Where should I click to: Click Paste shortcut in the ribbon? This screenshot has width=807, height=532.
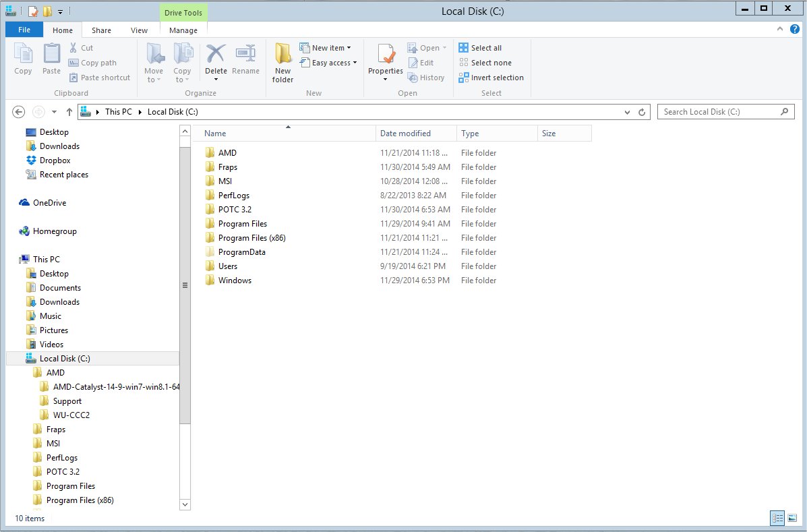[x=100, y=78]
